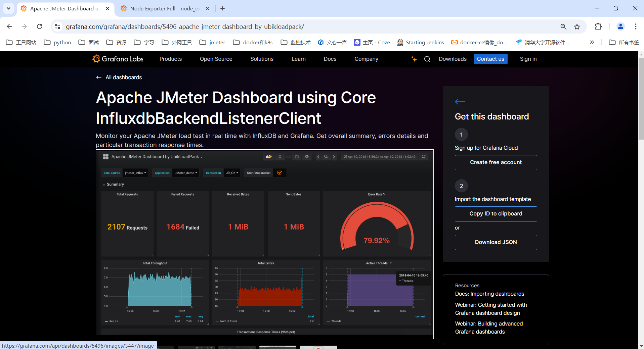Screen dimensions: 644x349
Task: Open the 监控技术 bookmark folder
Action: point(296,42)
